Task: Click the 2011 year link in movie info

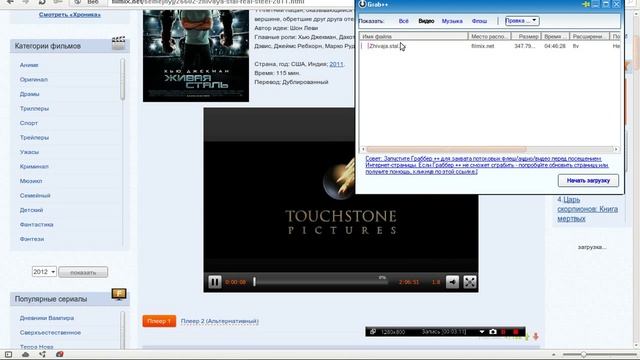Action: coord(336,64)
